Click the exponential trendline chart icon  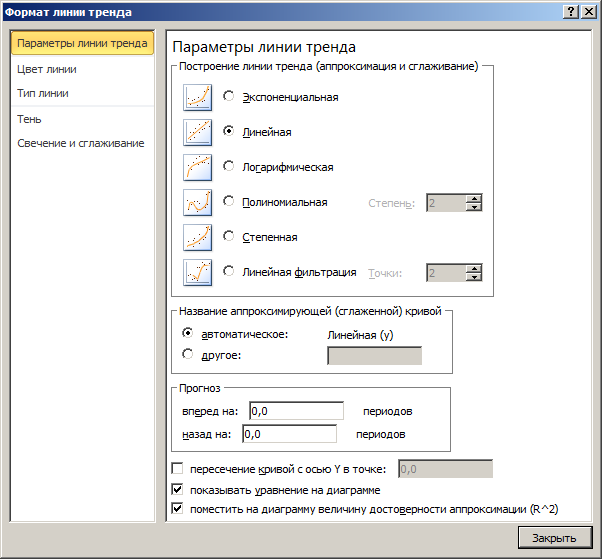[197, 98]
